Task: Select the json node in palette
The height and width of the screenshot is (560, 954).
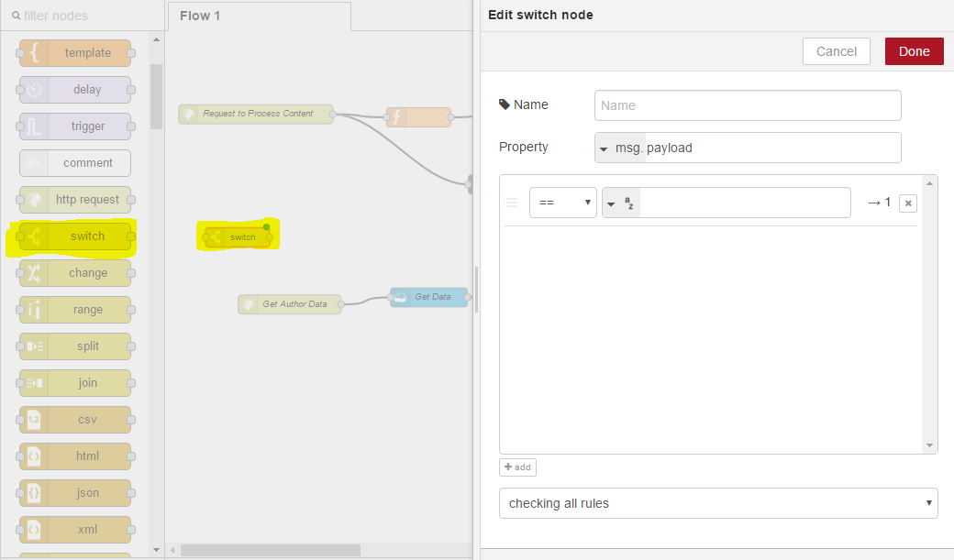Action: [75, 493]
